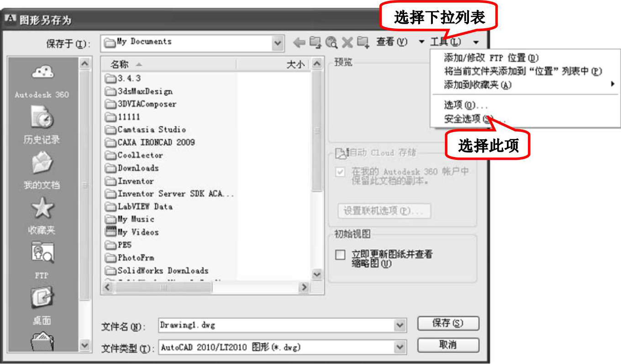Viewport: 621px width, 364px height.
Task: Open the 文件类型 format dropdown
Action: point(400,348)
